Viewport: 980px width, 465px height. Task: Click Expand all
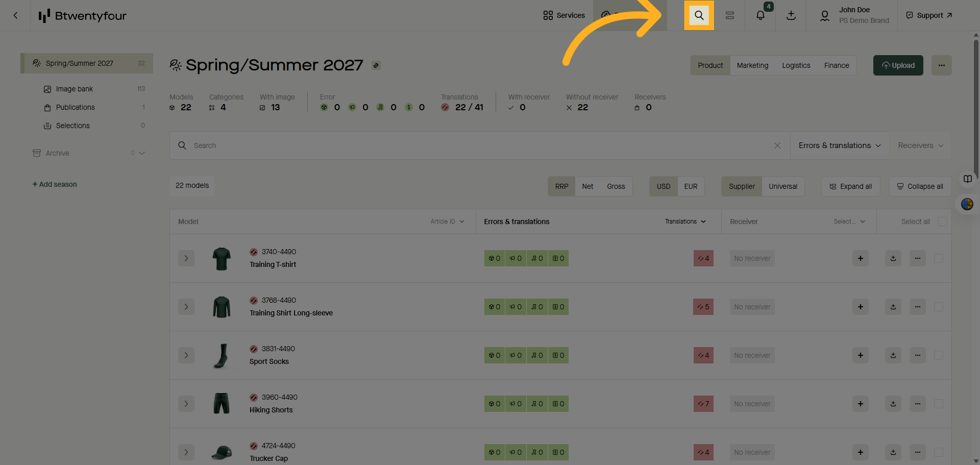(850, 186)
